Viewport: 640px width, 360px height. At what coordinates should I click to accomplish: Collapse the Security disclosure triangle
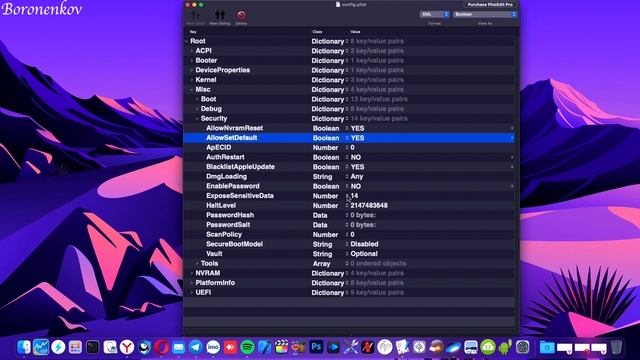[197, 118]
